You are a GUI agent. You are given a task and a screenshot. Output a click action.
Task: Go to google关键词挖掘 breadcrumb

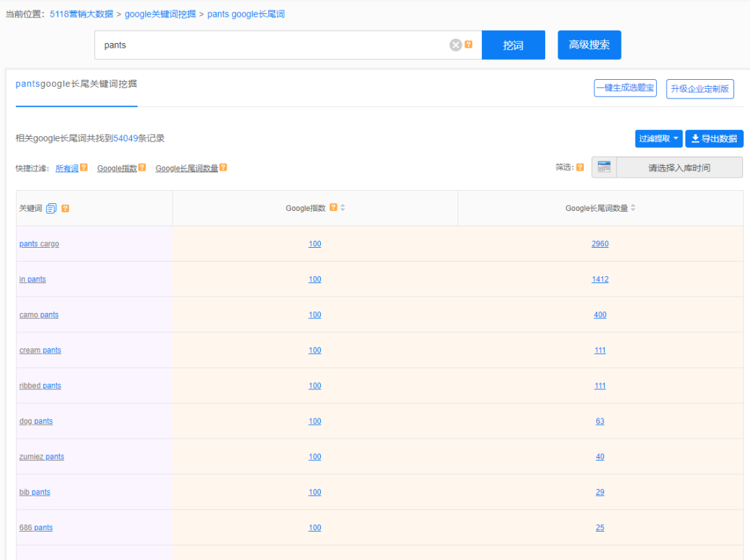pos(160,15)
